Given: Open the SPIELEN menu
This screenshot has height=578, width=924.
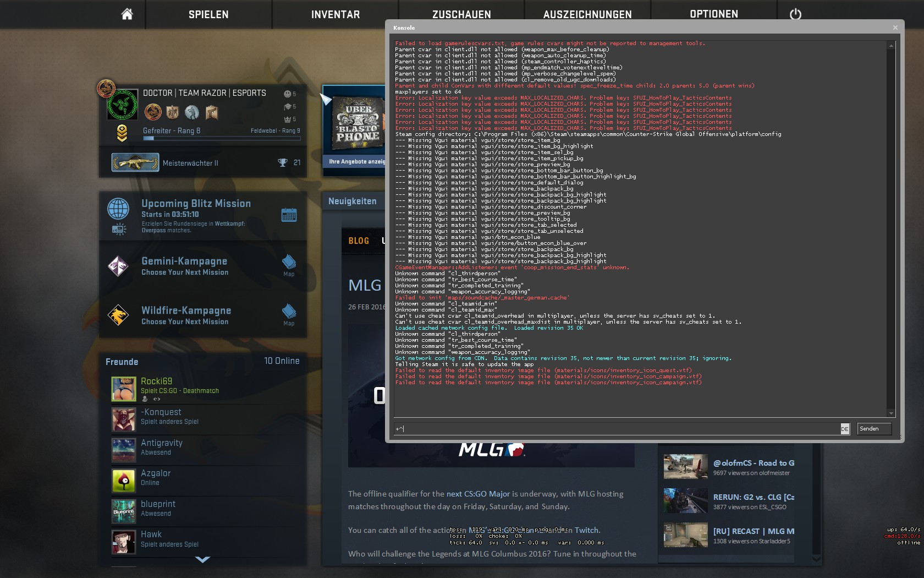Looking at the screenshot, I should click(x=208, y=14).
